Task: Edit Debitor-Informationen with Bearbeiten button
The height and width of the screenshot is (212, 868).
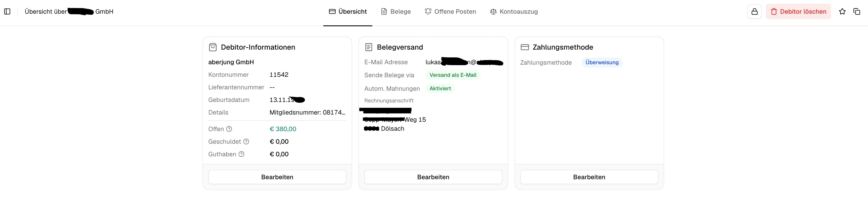Action: pos(277,177)
